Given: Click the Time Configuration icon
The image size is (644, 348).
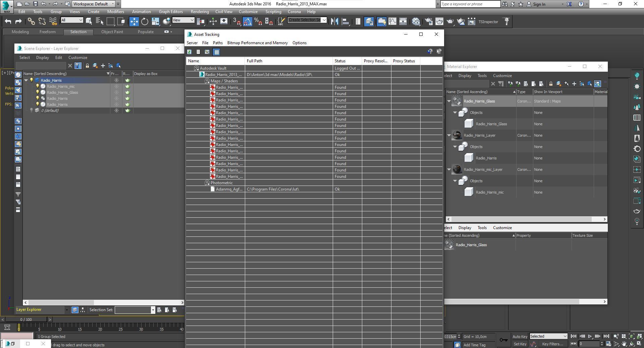Looking at the screenshot, I should point(608,344).
